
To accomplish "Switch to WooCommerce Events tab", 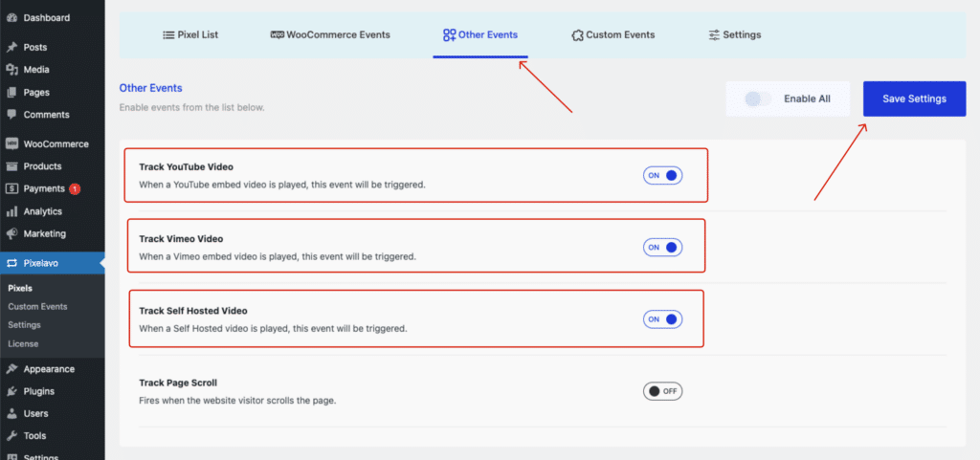I will point(331,35).
